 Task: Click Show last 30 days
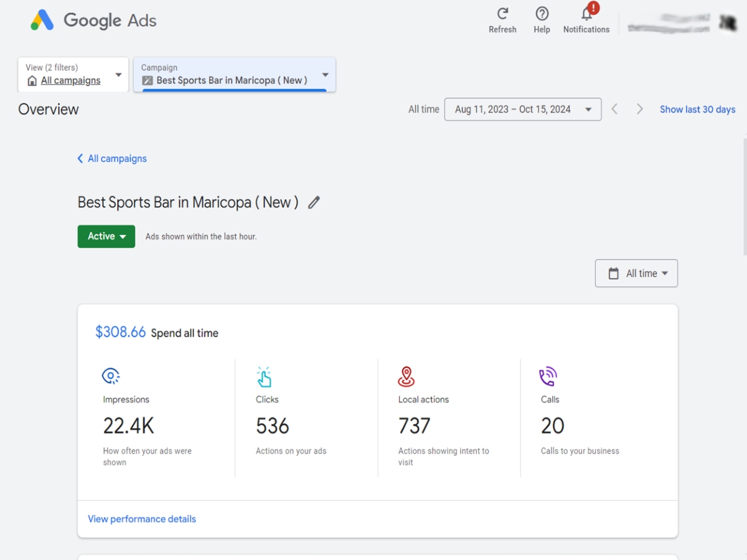[697, 109]
